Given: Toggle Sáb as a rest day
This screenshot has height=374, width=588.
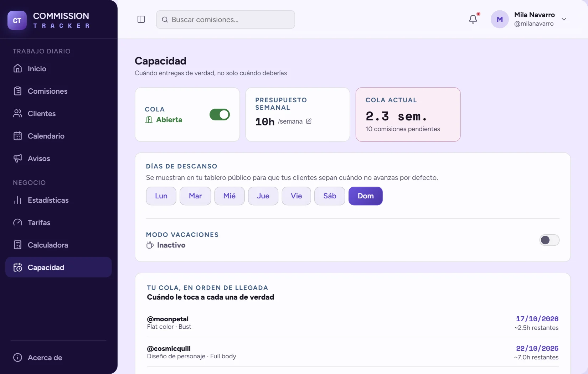Looking at the screenshot, I should pos(330,196).
